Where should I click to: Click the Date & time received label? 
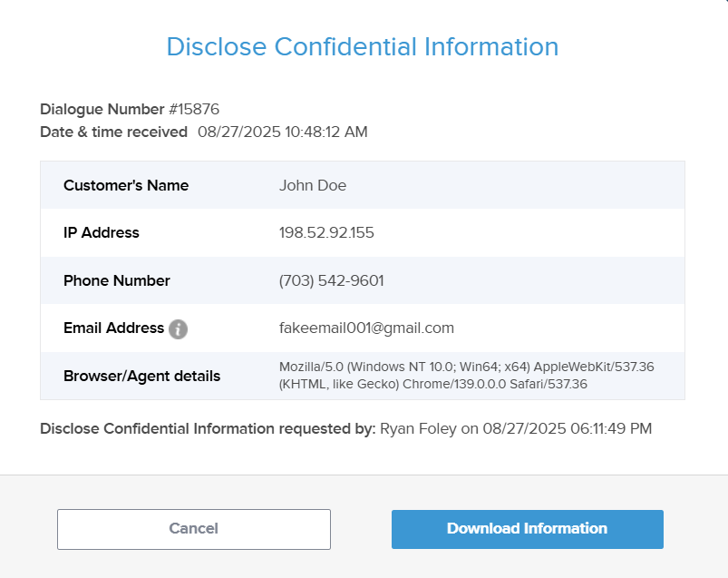point(113,132)
